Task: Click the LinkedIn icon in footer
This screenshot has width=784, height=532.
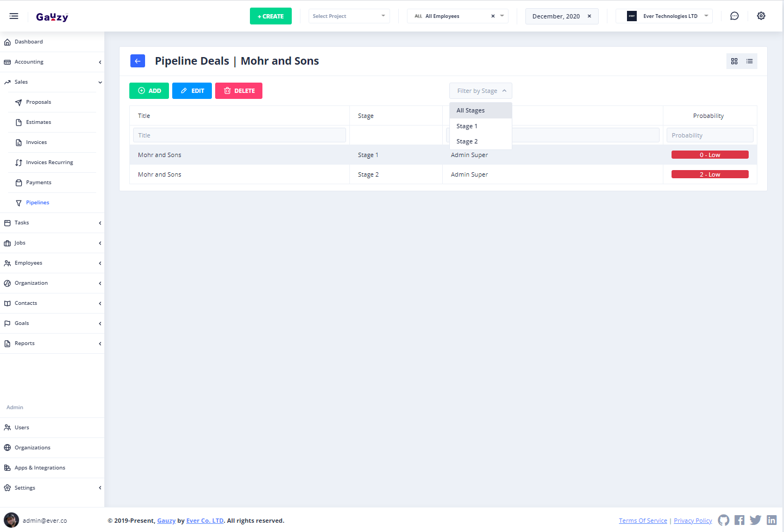Action: tap(771, 520)
